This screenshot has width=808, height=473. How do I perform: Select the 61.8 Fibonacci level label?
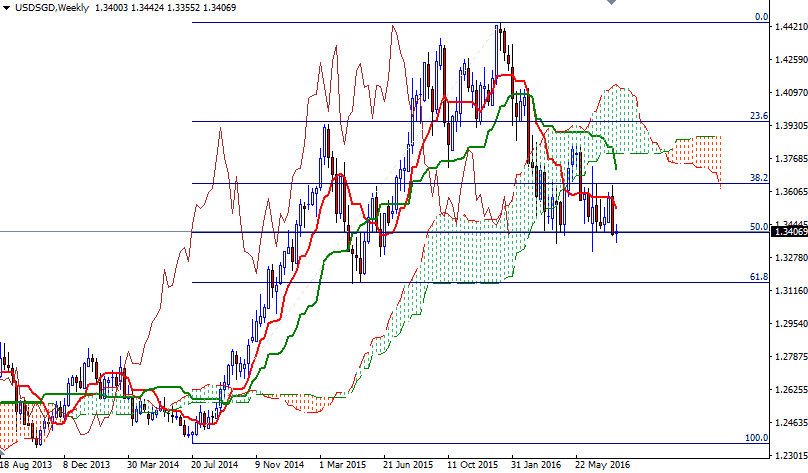click(x=758, y=276)
